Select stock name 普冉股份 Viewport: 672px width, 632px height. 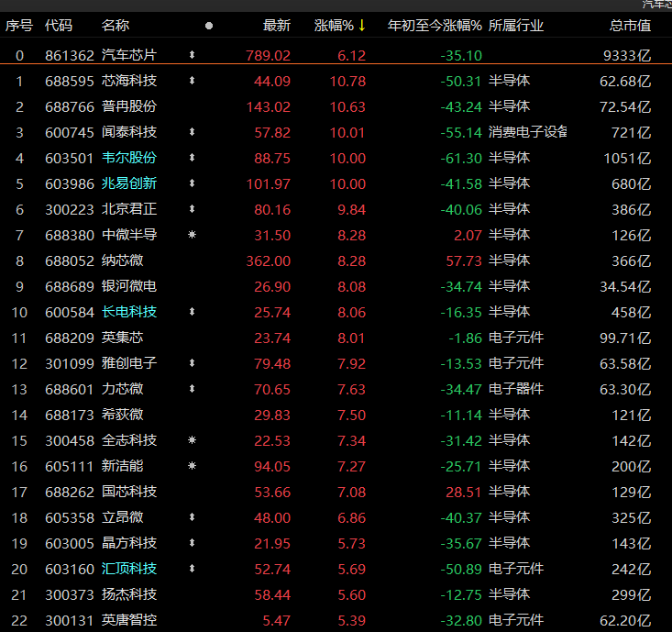129,106
